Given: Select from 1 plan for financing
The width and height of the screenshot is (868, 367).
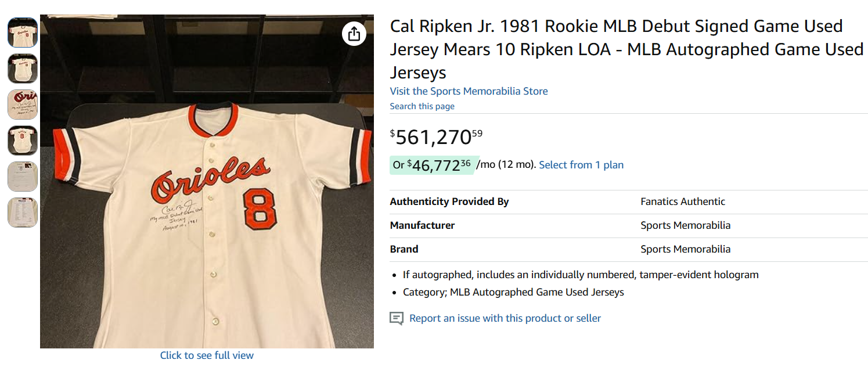Looking at the screenshot, I should point(581,165).
